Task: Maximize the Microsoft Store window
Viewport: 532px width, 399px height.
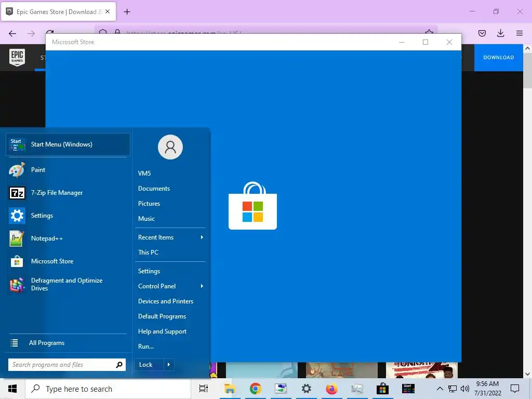Action: pyautogui.click(x=425, y=42)
